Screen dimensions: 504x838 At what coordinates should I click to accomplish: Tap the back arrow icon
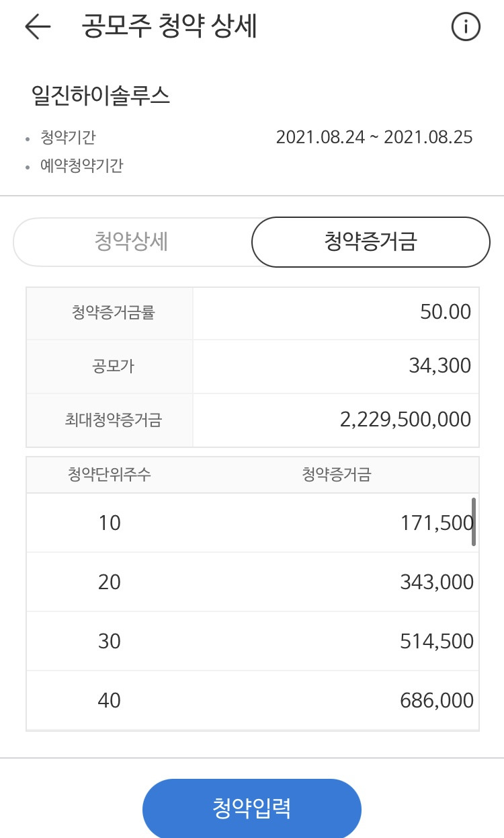click(38, 27)
